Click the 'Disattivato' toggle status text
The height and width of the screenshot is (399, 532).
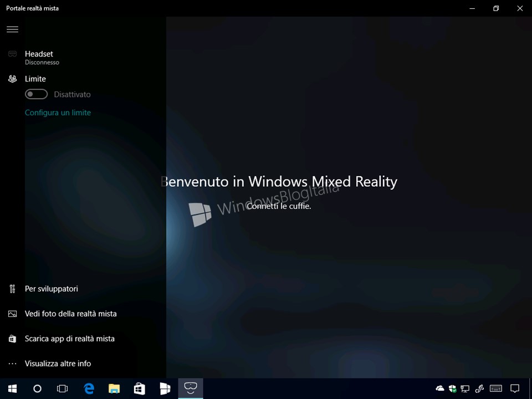click(x=72, y=94)
